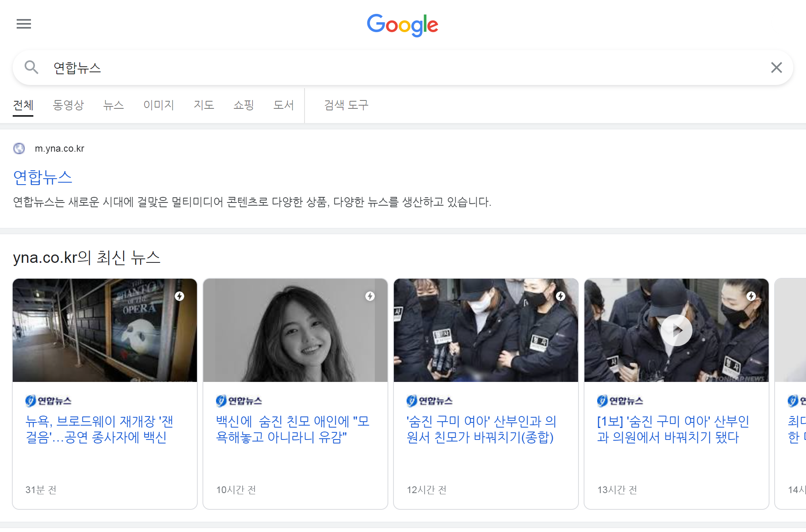Open the hamburger navigation menu

click(23, 24)
